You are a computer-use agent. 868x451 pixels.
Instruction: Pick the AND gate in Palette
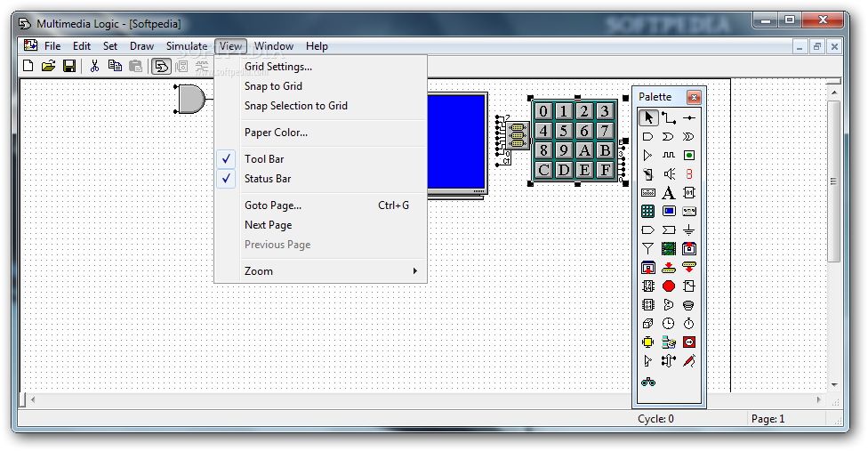(x=648, y=137)
